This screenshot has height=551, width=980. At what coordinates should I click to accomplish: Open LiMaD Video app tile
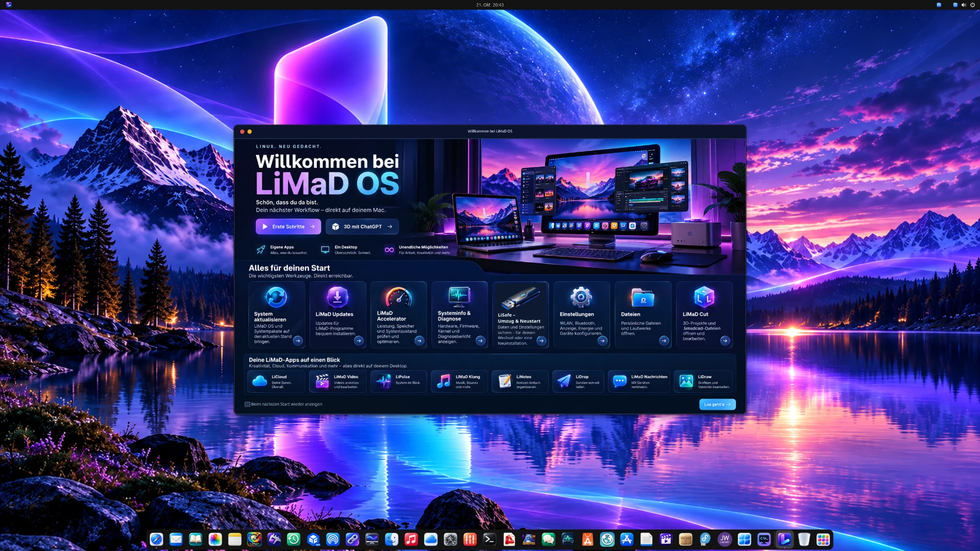[x=337, y=381]
